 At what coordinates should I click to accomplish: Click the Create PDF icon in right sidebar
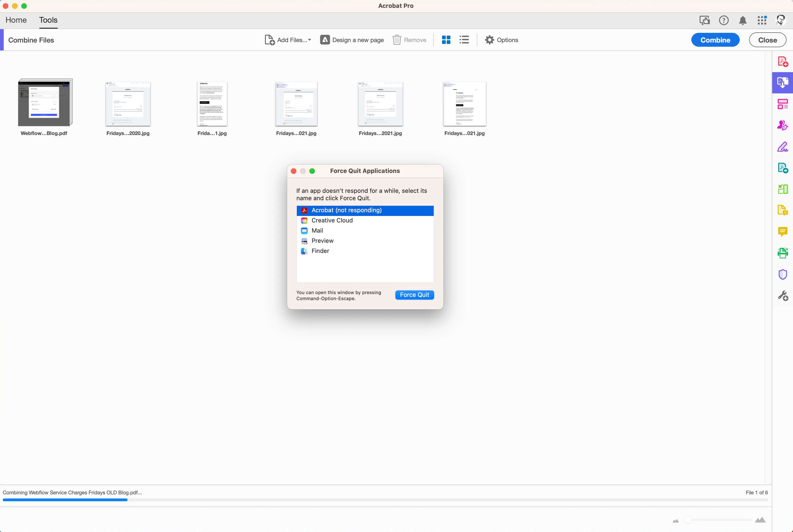pyautogui.click(x=783, y=62)
